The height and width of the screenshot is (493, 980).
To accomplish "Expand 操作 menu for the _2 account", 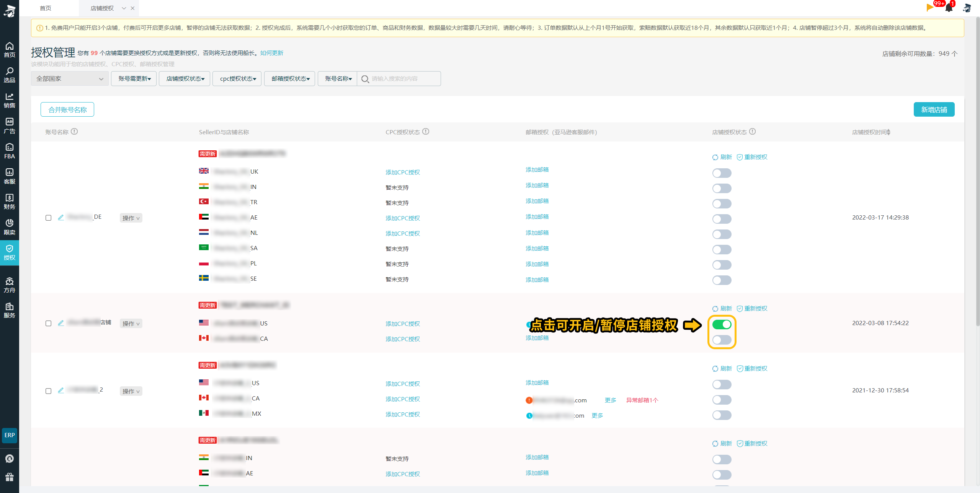I will point(131,391).
